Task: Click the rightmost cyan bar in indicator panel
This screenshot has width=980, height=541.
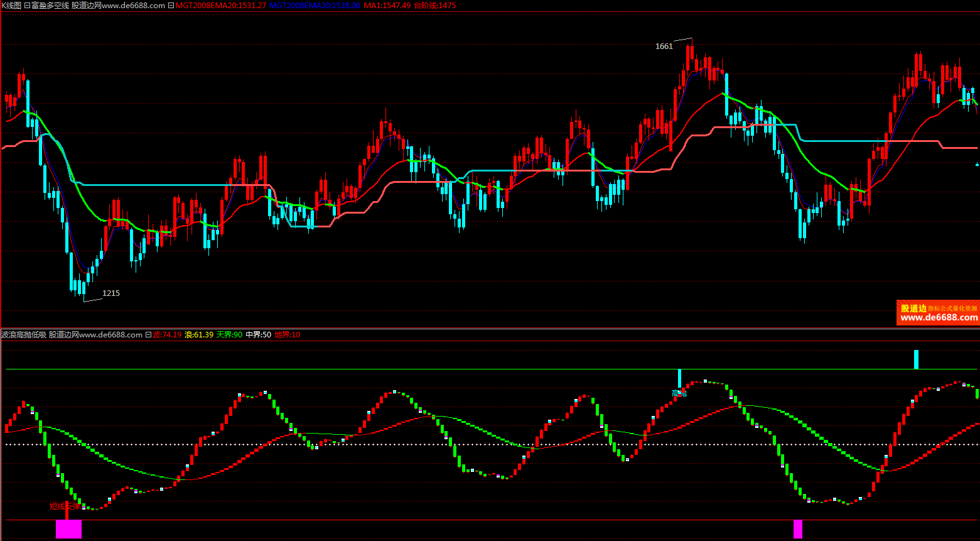Action: 916,359
